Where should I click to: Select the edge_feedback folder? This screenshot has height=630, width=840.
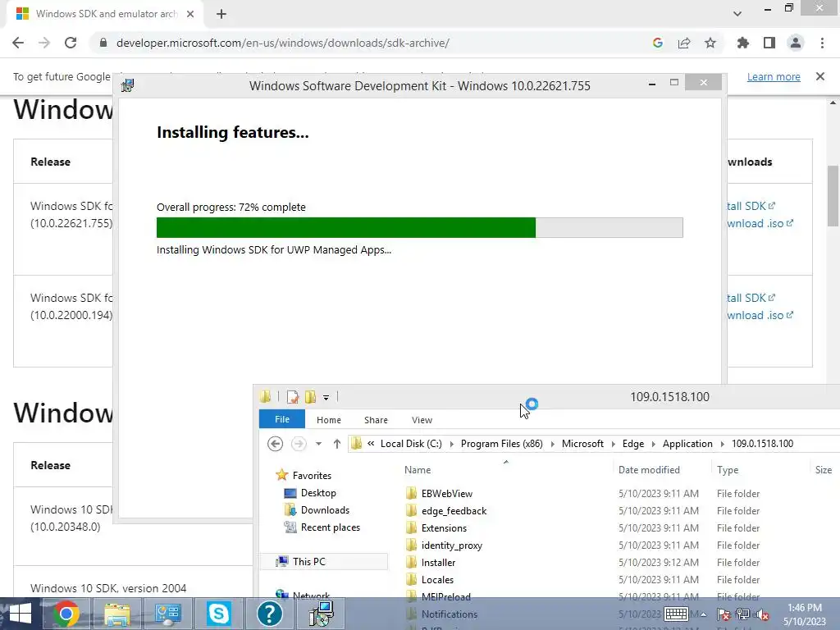point(454,510)
